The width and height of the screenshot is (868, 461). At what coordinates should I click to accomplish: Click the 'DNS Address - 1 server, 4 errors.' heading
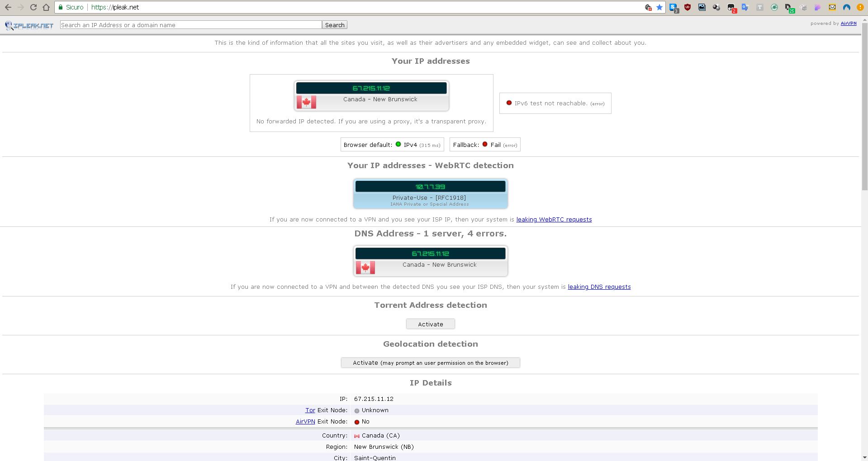[431, 234]
